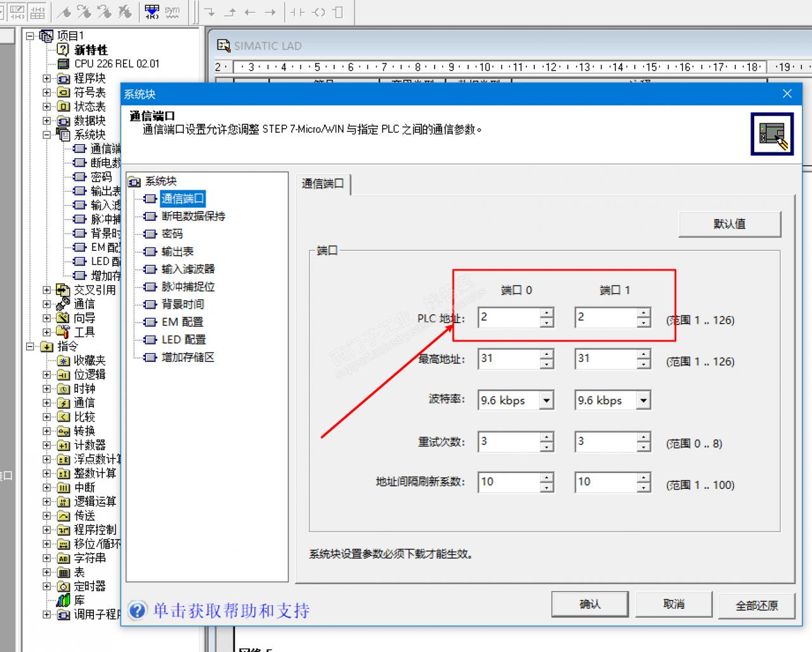Click the 确认 button
Viewport: 812px width, 652px height.
pyautogui.click(x=590, y=604)
